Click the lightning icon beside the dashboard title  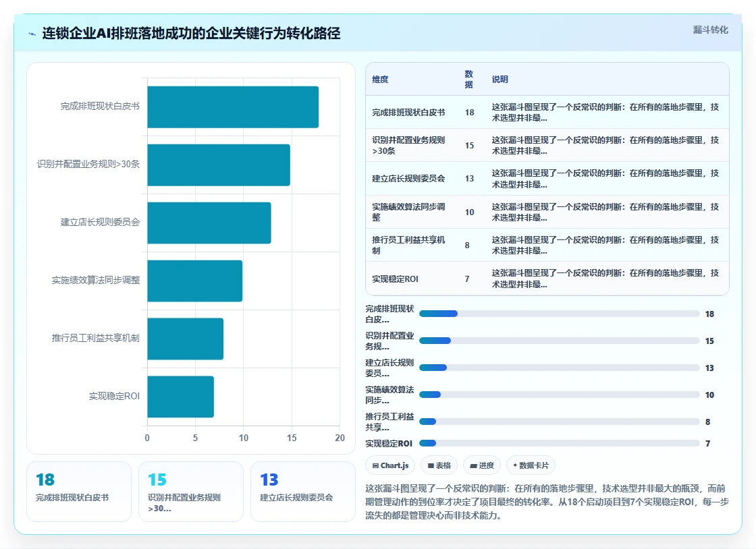click(32, 34)
